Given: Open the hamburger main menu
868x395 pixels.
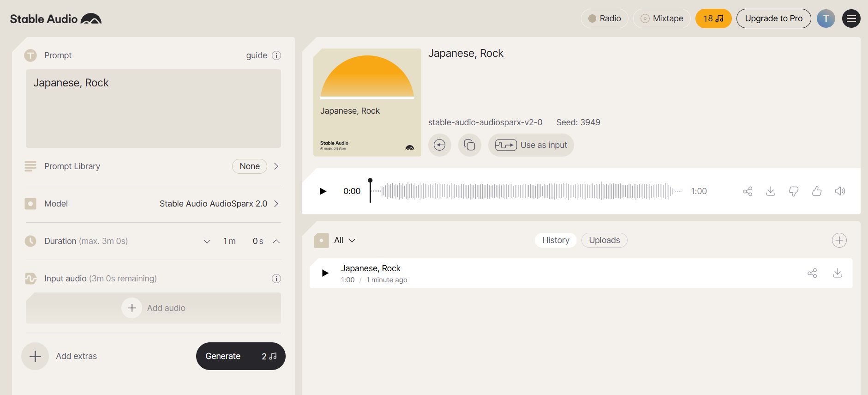Looking at the screenshot, I should pyautogui.click(x=851, y=18).
